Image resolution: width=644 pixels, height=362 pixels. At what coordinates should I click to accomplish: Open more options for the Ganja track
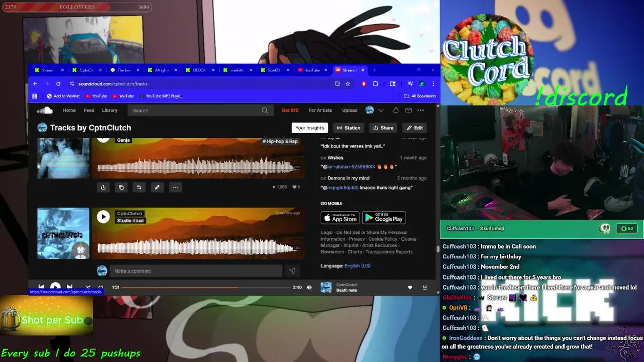pos(175,187)
